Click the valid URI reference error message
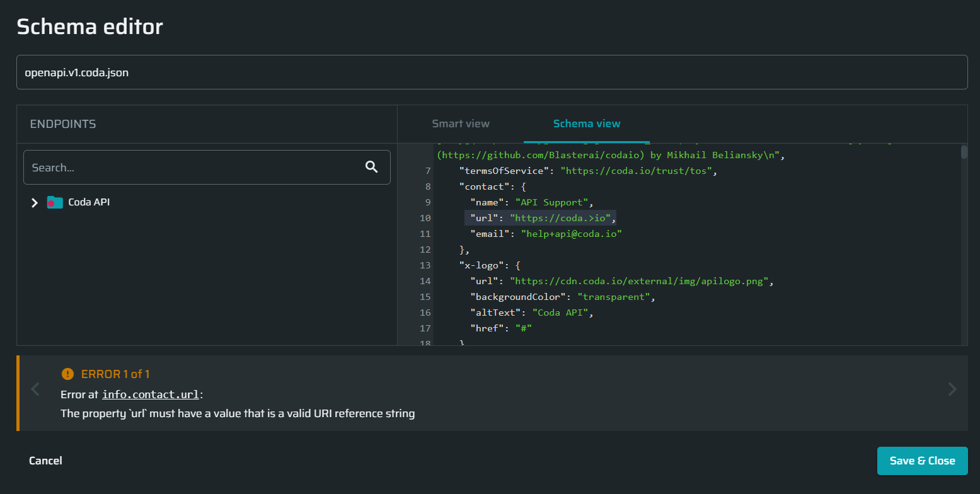This screenshot has height=494, width=980. coord(238,414)
